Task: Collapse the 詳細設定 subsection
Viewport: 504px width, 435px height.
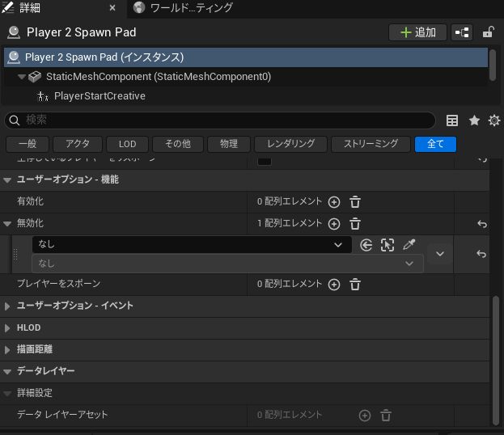Action: [7, 393]
